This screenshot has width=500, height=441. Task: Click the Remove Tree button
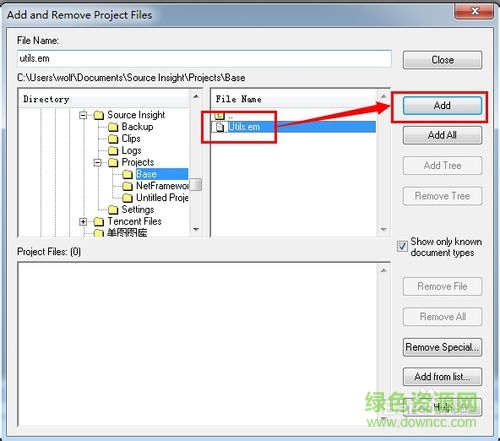[442, 196]
